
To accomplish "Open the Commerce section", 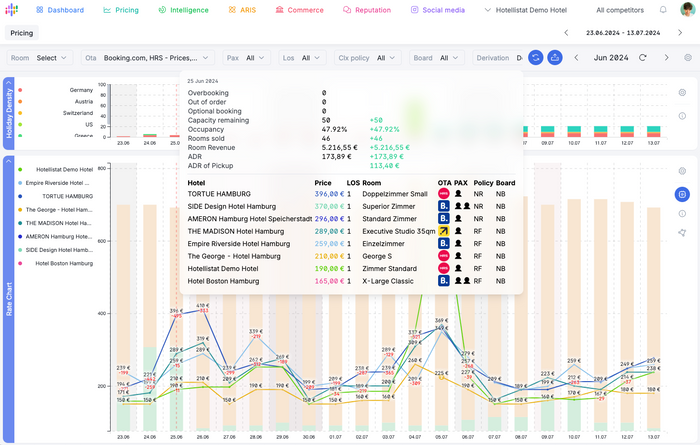I will pyautogui.click(x=299, y=10).
